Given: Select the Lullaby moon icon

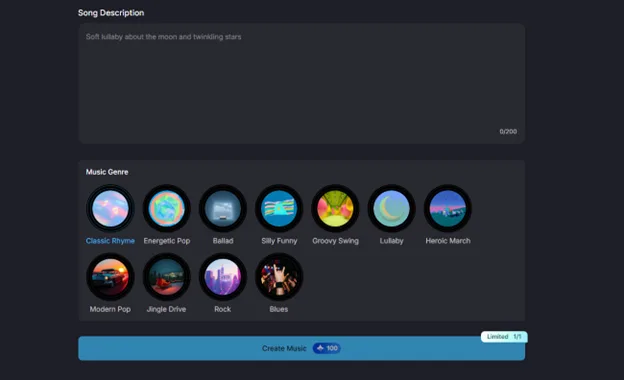Looking at the screenshot, I should coord(392,209).
